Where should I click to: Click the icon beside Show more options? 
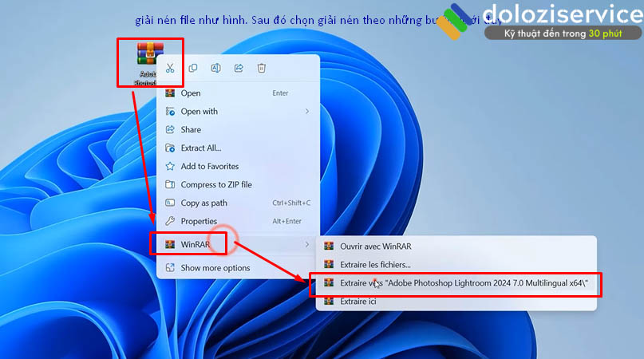[x=170, y=268]
